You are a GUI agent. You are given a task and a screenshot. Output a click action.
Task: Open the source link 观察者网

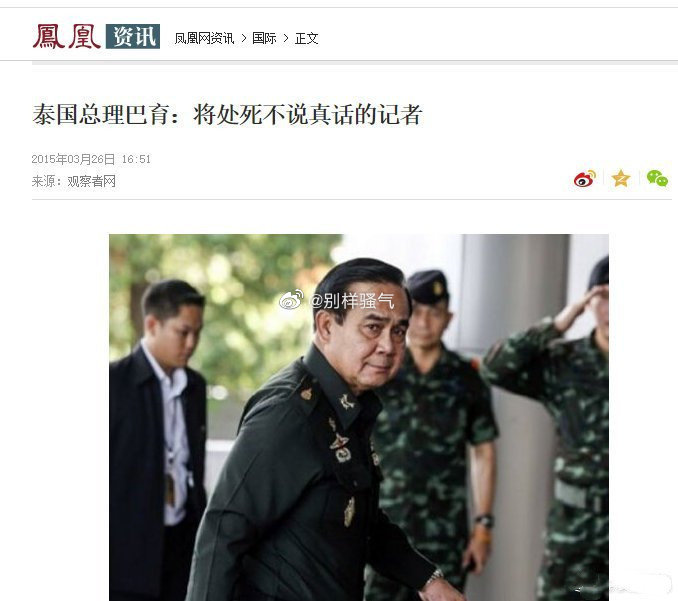[91, 181]
